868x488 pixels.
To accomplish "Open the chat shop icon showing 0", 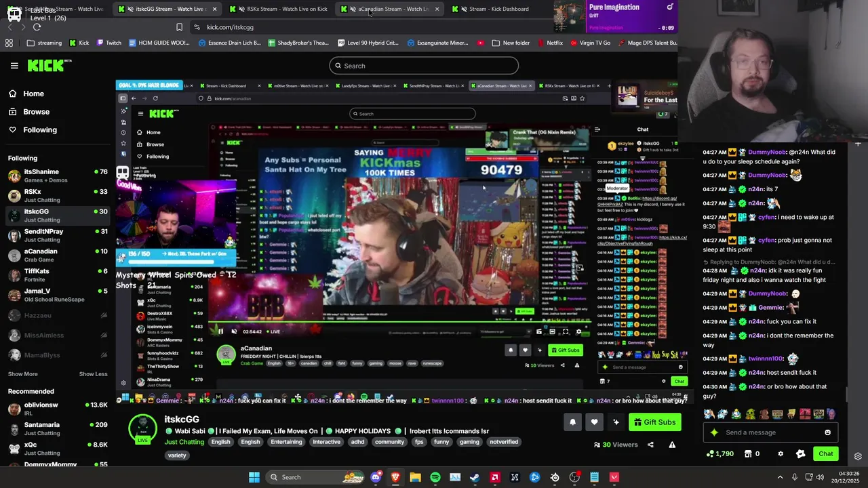I will [x=752, y=454].
